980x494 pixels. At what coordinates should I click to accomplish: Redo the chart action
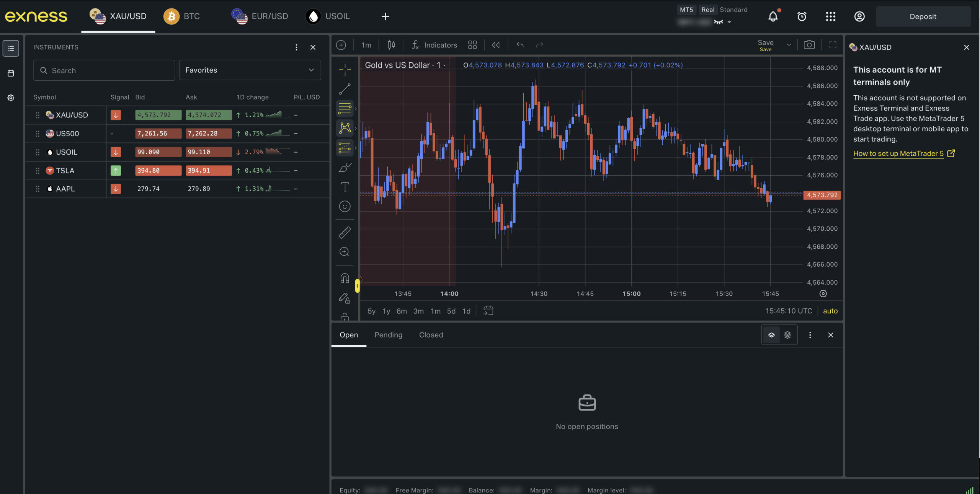(x=539, y=45)
